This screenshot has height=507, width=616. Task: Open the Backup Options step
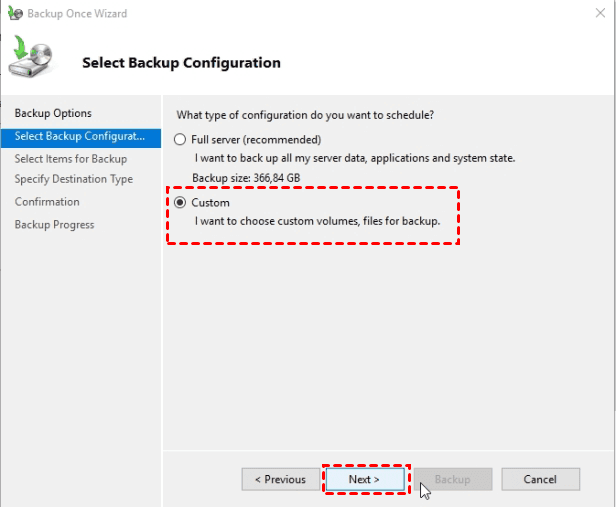coord(53,114)
